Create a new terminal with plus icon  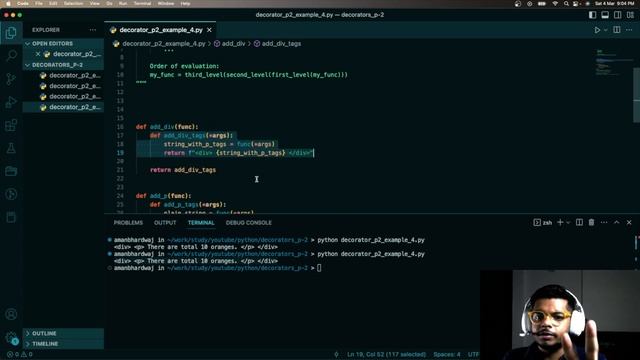click(560, 222)
